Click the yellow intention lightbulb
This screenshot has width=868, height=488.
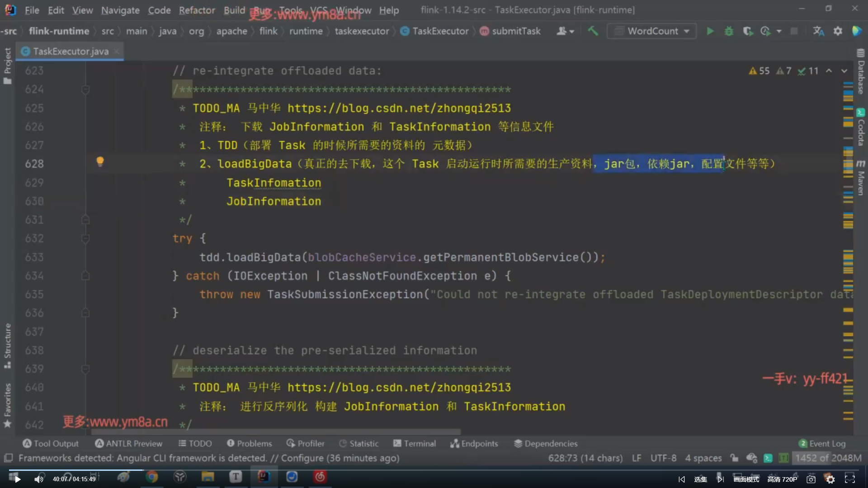coord(100,162)
